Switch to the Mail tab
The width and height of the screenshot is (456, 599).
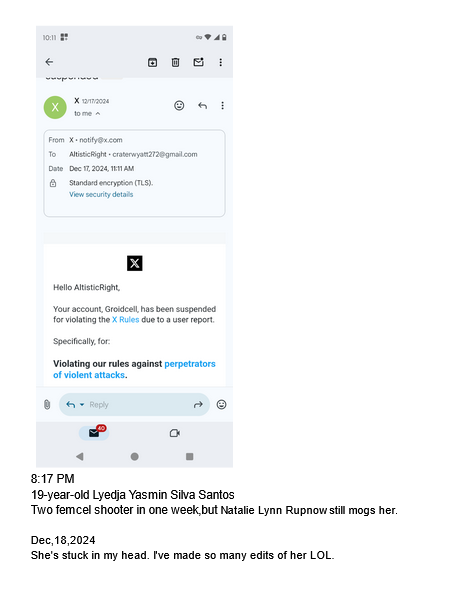click(x=94, y=433)
